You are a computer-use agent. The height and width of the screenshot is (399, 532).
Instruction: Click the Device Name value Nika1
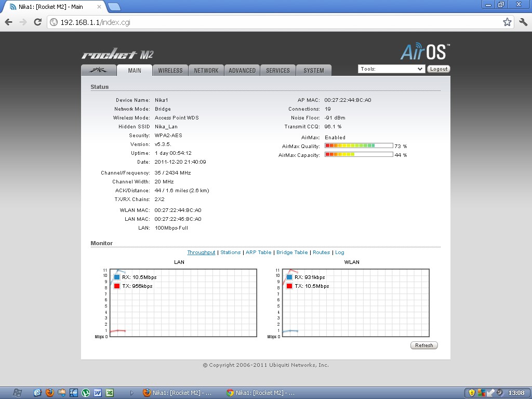pos(162,100)
